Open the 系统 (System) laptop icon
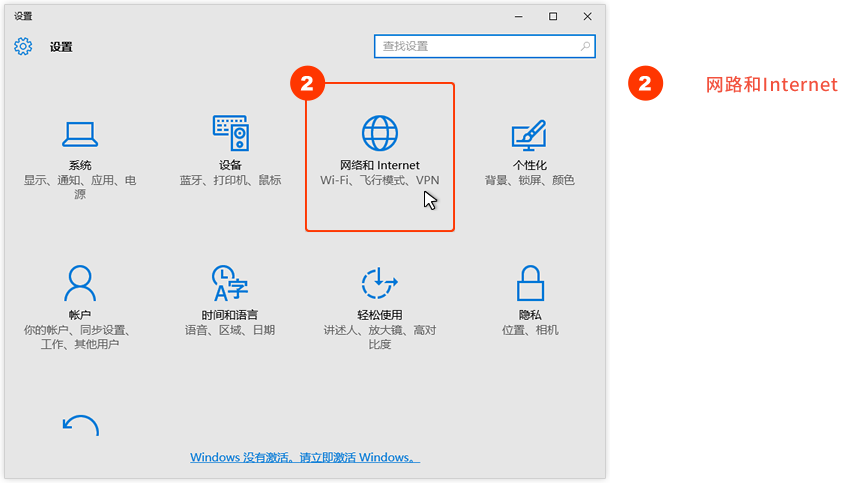The height and width of the screenshot is (483, 854). 80,134
